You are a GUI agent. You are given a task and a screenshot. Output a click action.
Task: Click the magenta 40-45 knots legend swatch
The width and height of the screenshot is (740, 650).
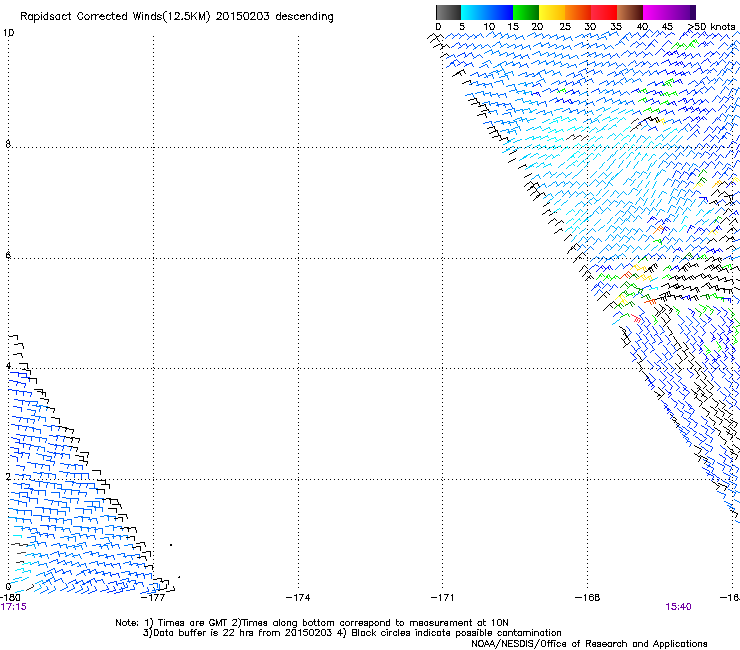tap(656, 12)
